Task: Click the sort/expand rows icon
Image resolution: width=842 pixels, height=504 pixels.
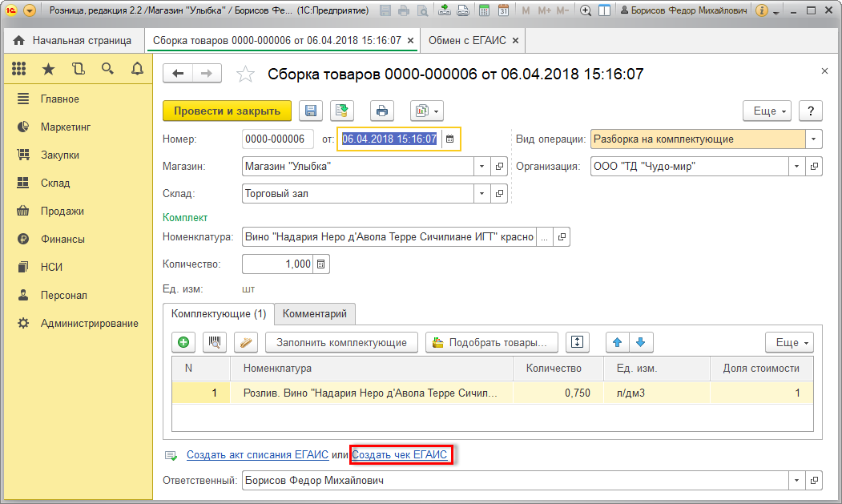Action: click(x=578, y=342)
